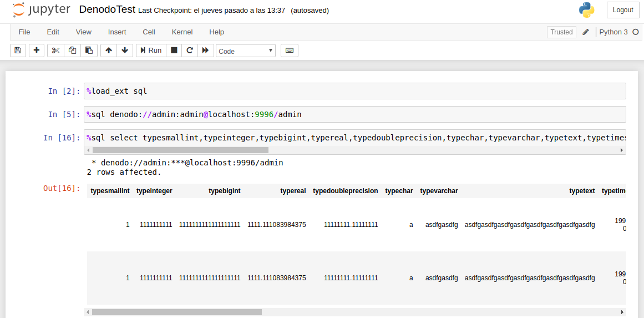644x318 pixels.
Task: Open the Edit menu
Action: tap(53, 32)
